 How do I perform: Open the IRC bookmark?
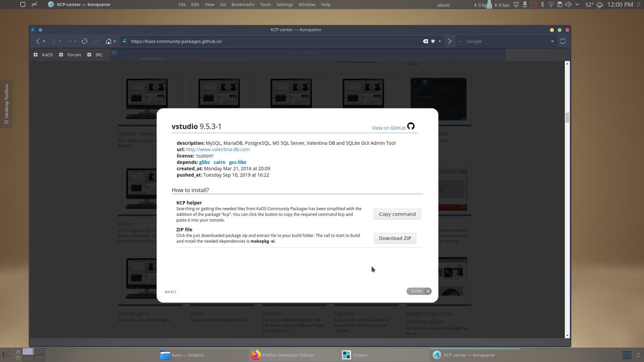(94, 55)
